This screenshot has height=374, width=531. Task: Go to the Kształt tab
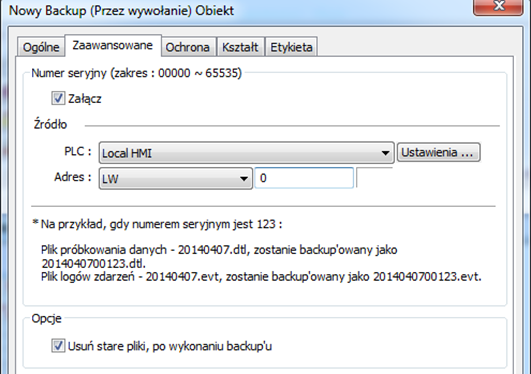pos(240,47)
